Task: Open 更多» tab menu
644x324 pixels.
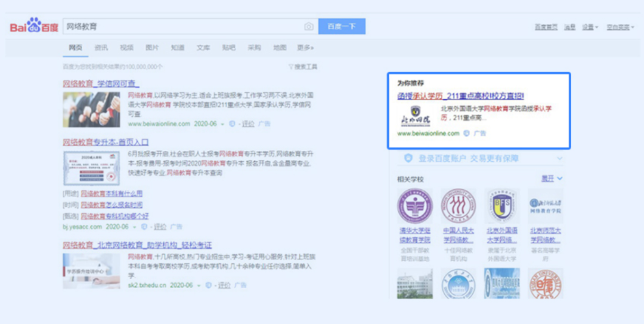Action: (305, 48)
